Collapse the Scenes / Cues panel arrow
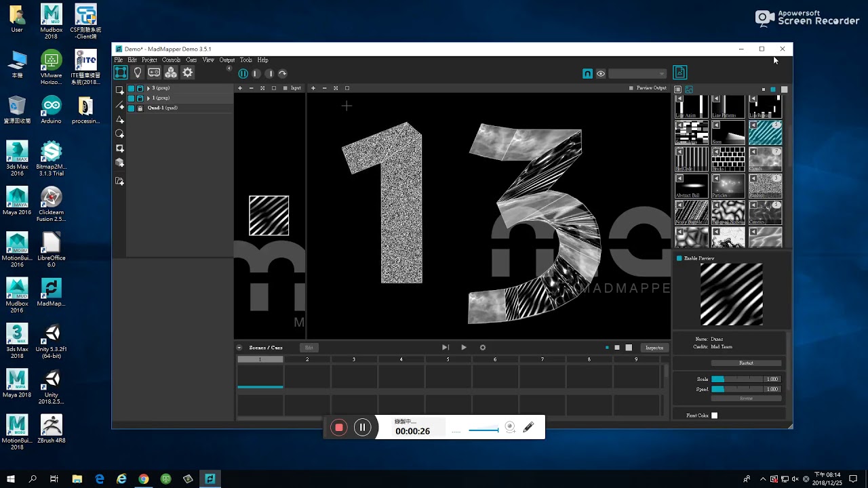The image size is (868, 488). tap(239, 348)
